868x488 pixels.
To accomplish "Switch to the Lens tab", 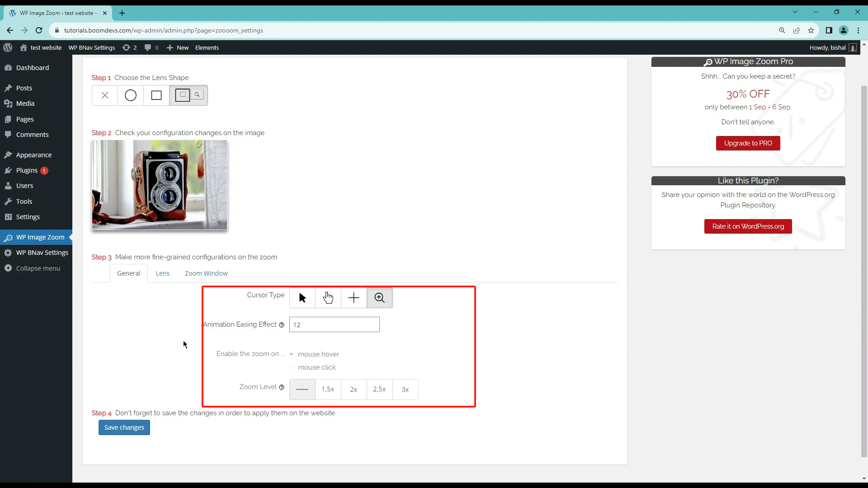I will click(162, 273).
